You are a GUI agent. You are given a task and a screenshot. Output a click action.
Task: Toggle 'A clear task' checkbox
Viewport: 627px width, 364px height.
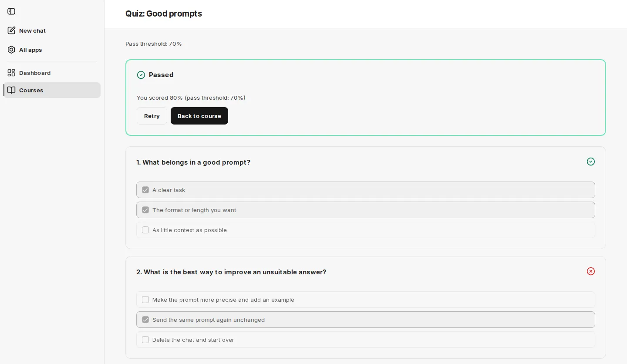145,190
